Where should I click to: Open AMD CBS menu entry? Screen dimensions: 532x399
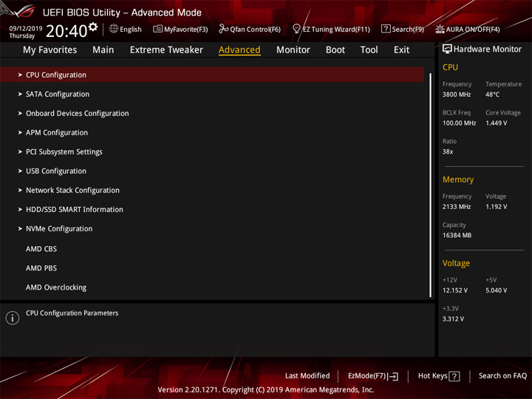point(41,249)
